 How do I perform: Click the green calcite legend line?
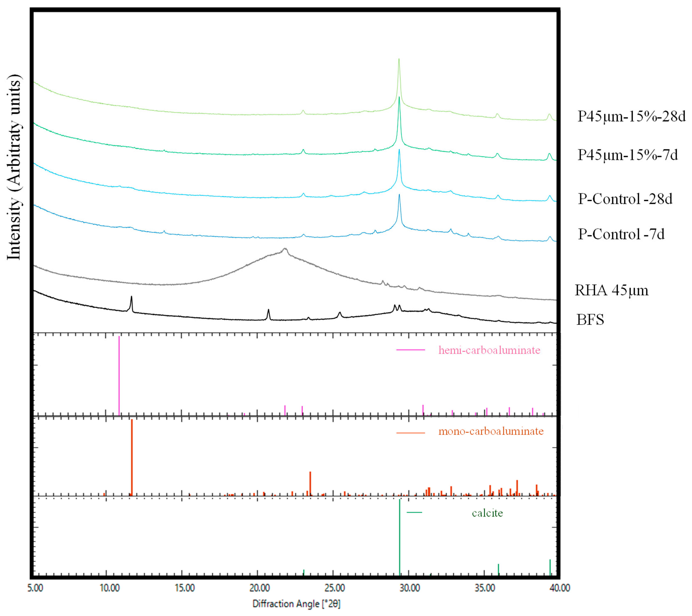click(414, 512)
